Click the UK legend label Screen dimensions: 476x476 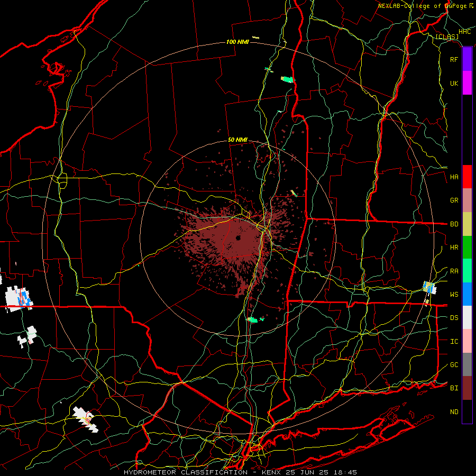pos(454,83)
